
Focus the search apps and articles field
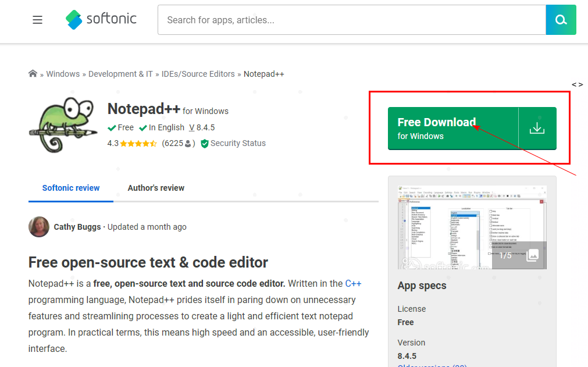[352, 20]
